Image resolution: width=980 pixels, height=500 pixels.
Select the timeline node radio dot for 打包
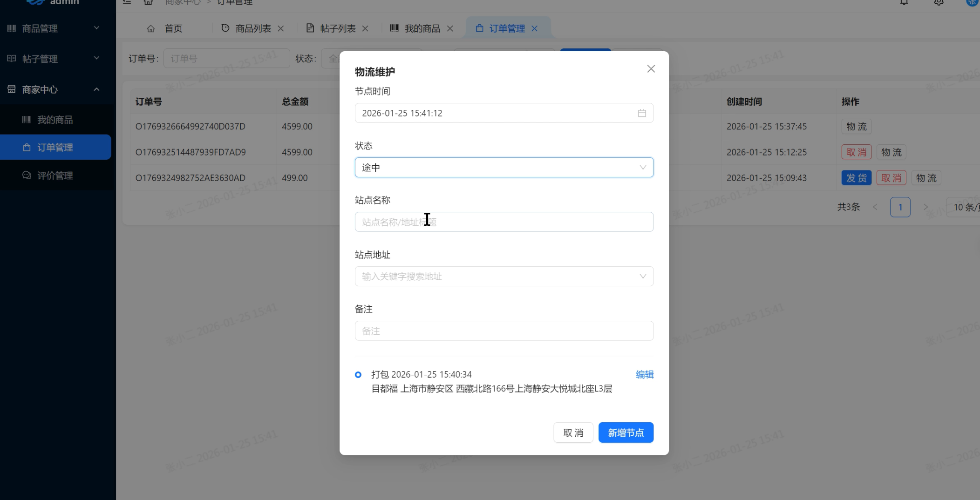tap(358, 375)
